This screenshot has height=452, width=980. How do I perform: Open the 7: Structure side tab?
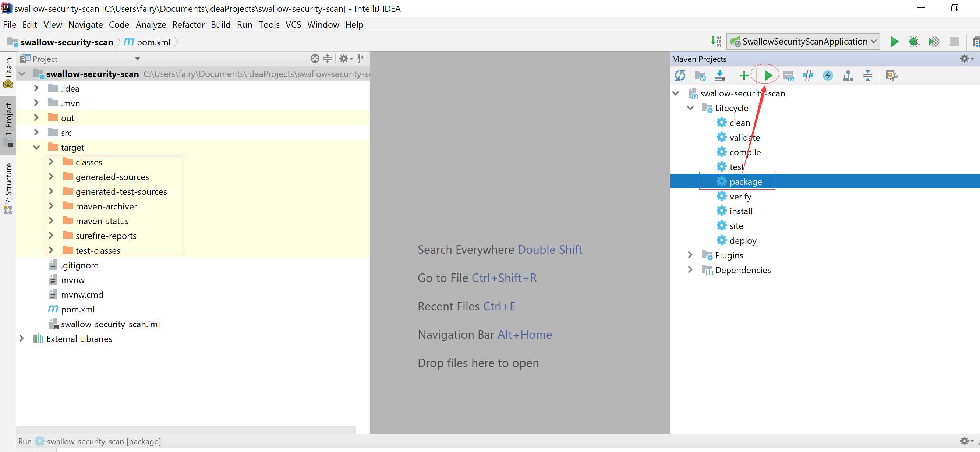coord(8,189)
